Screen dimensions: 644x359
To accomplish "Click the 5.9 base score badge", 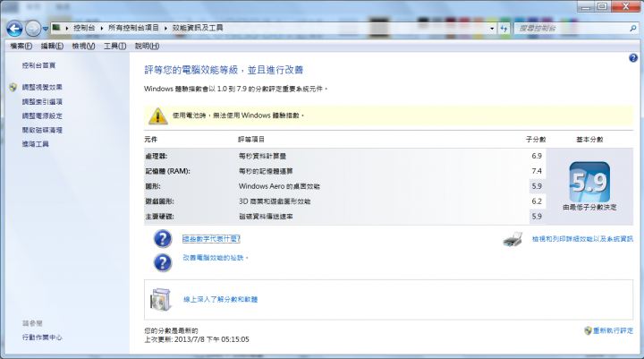I will tap(589, 182).
